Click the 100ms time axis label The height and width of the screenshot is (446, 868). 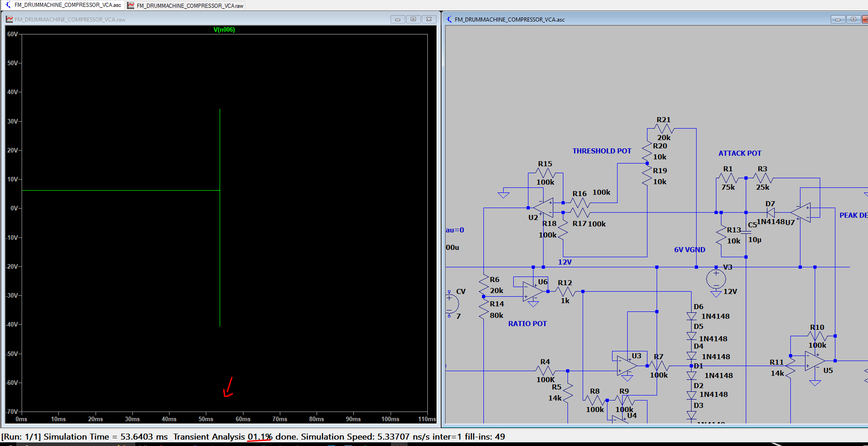point(390,419)
